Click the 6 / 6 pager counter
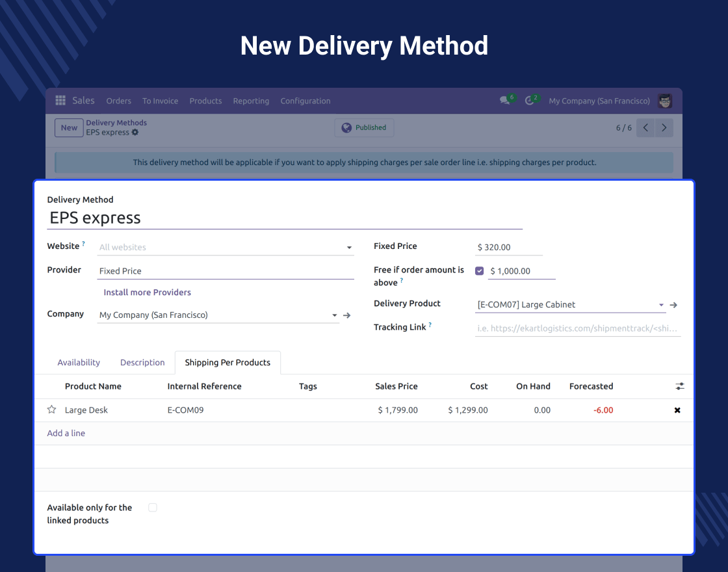Screen dimensions: 728x572 coord(623,127)
